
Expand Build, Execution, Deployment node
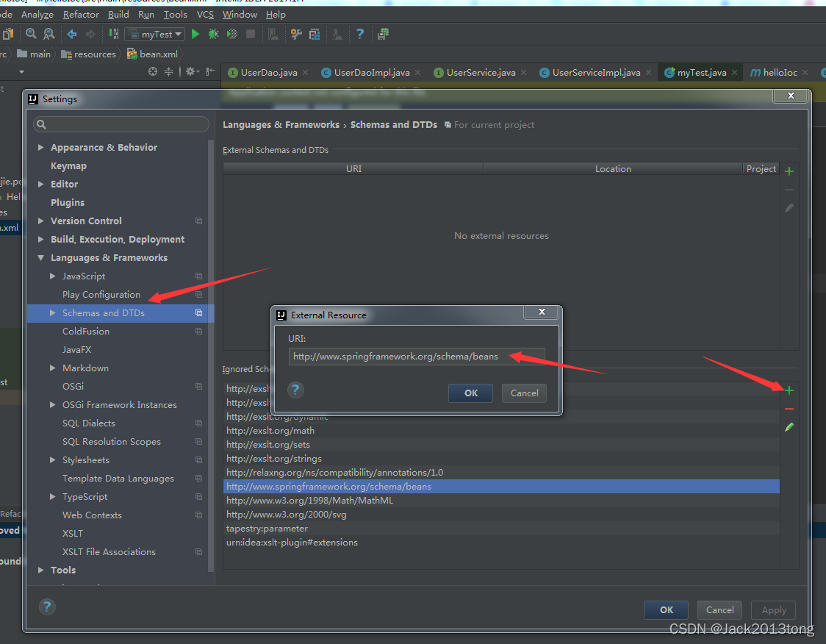(x=40, y=239)
